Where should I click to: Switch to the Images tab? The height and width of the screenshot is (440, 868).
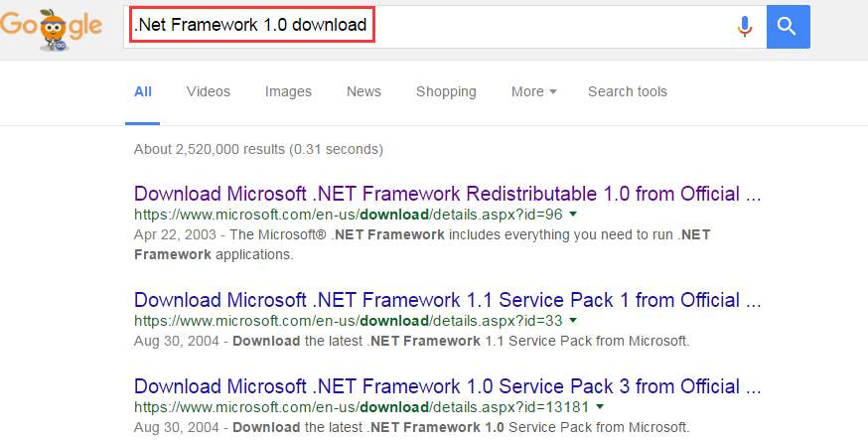[288, 92]
